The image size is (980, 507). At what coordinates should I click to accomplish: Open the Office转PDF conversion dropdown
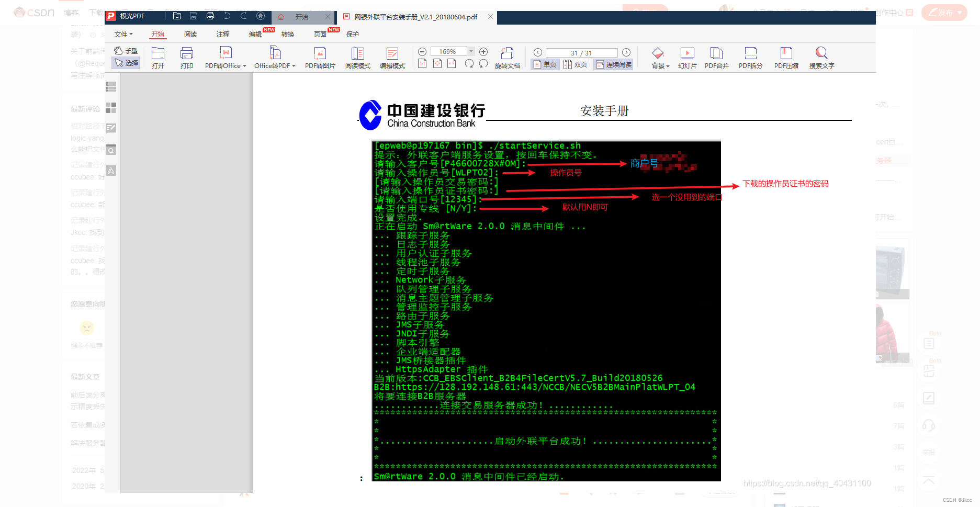pos(275,58)
